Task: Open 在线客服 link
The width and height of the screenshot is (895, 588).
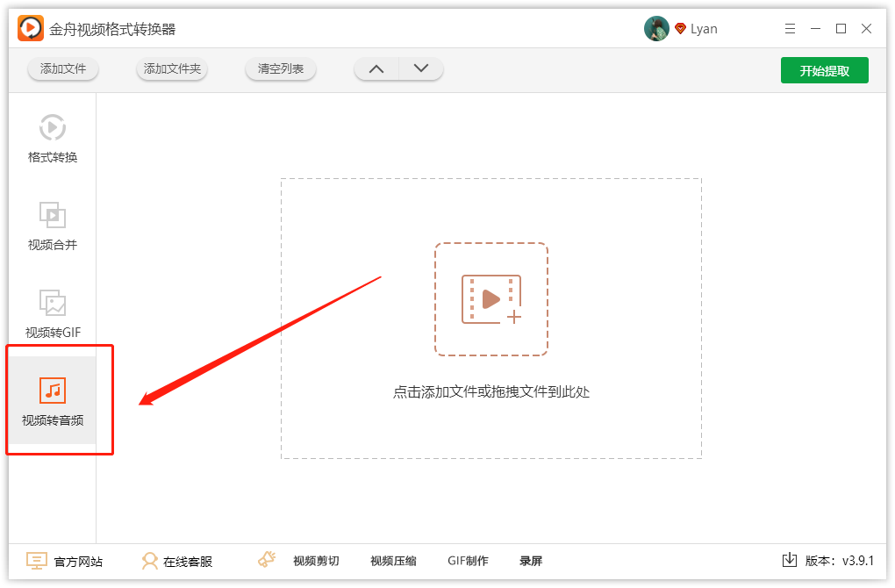Action: pyautogui.click(x=188, y=562)
